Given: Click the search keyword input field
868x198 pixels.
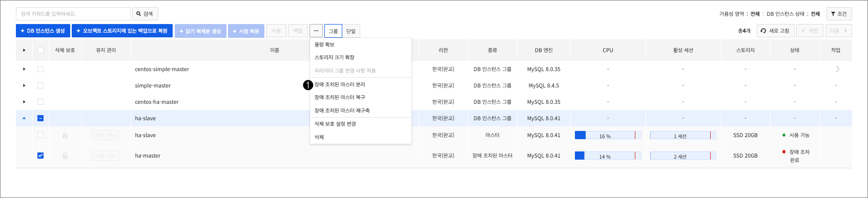Looking at the screenshot, I should coord(73,14).
